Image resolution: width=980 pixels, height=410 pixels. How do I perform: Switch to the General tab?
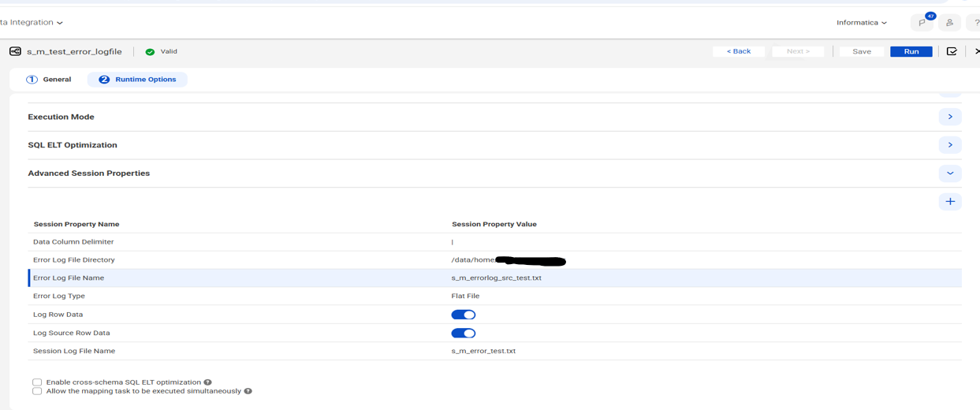point(49,80)
